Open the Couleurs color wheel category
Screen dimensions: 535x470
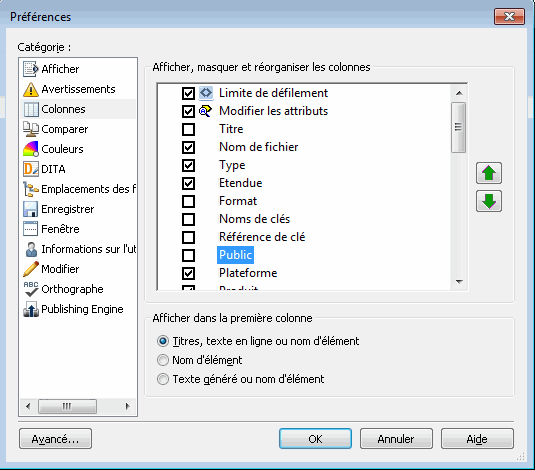(x=30, y=149)
